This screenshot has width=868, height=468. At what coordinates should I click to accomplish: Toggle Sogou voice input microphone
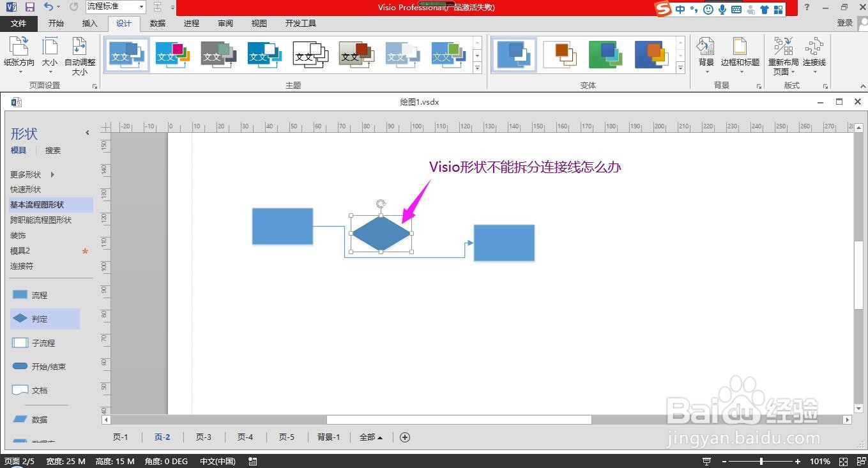[x=722, y=9]
